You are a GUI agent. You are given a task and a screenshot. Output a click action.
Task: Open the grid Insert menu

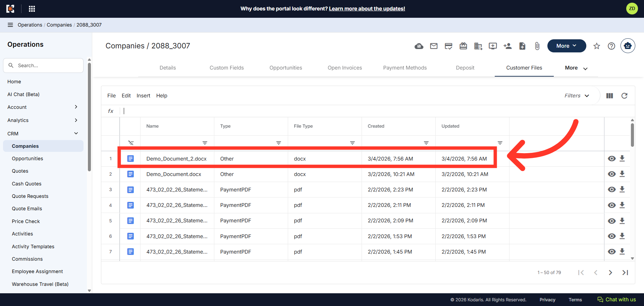coord(143,96)
